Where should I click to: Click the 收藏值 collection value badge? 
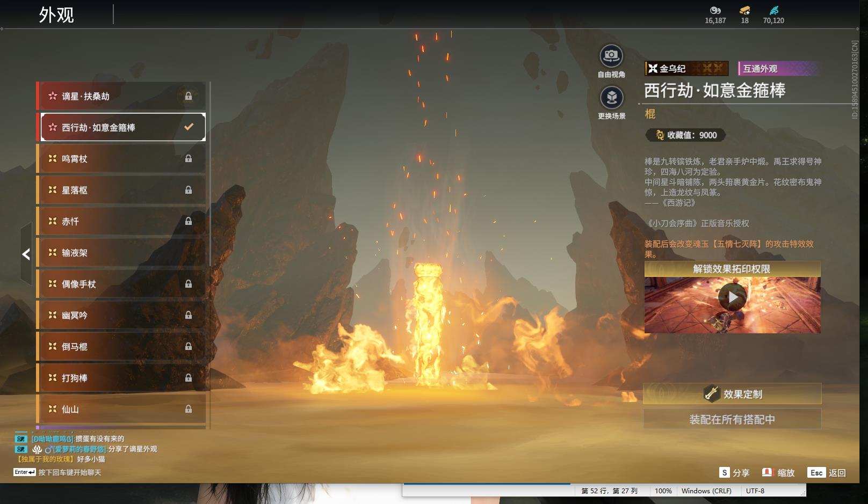[685, 135]
